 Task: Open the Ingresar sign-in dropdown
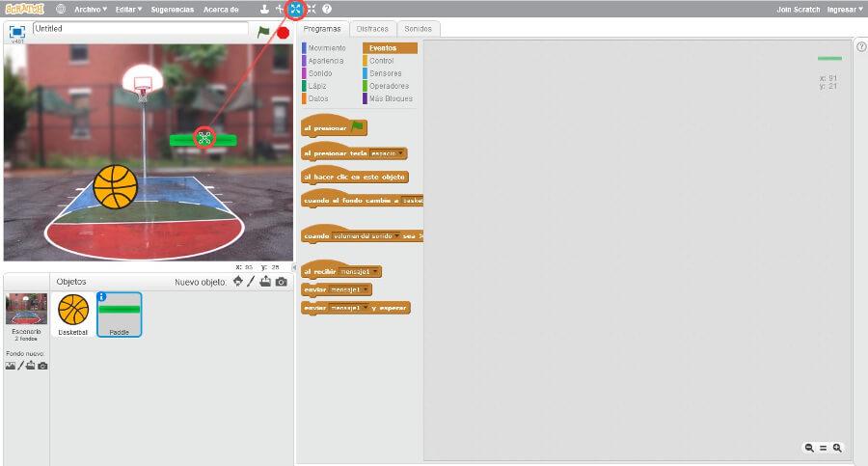(x=845, y=10)
